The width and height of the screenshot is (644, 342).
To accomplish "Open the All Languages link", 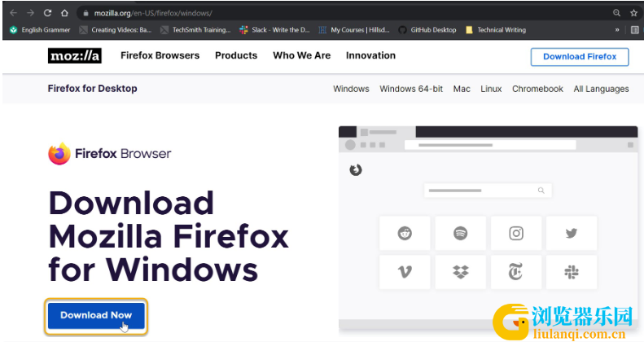I will [x=601, y=89].
